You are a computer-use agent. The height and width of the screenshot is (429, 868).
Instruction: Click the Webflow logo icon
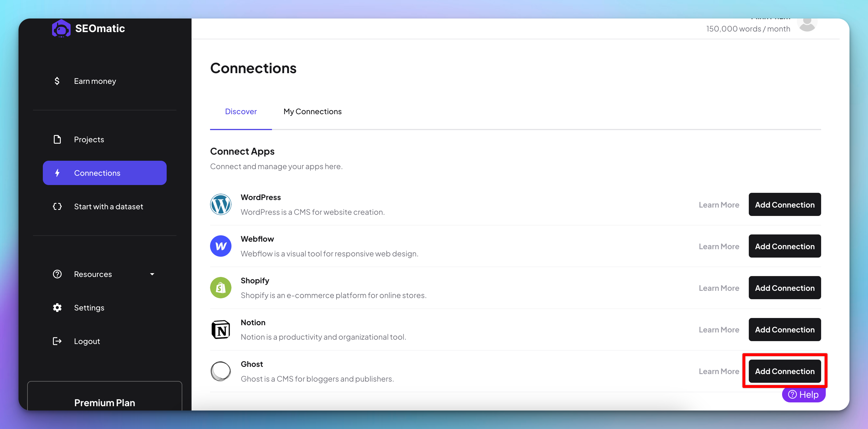221,246
